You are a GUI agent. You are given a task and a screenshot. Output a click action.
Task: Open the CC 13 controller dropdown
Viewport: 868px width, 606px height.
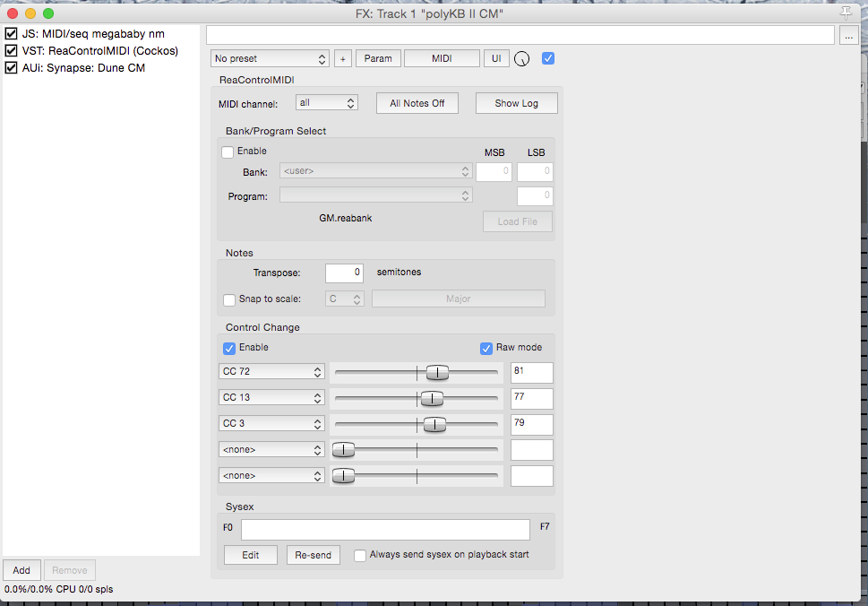[271, 398]
